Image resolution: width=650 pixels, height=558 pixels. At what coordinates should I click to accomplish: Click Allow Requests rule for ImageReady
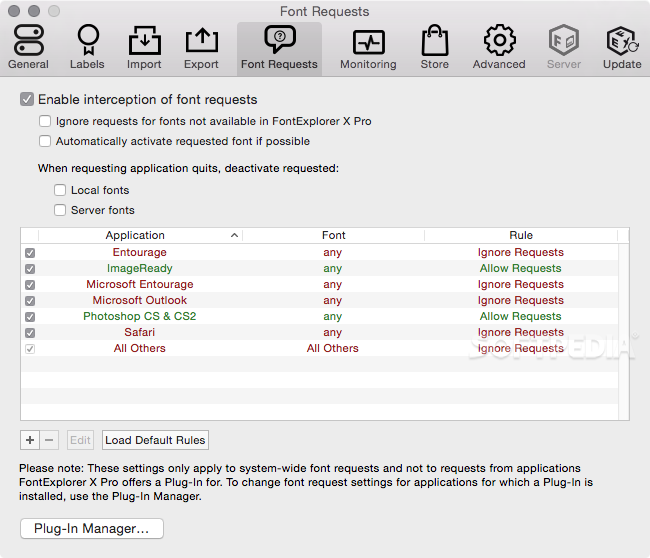click(x=521, y=268)
